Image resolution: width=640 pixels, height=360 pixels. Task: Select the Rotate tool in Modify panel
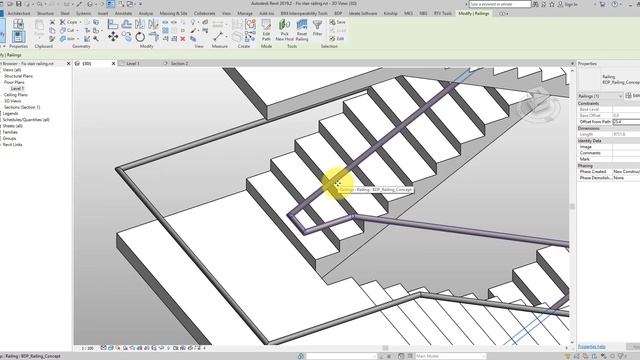[140, 37]
